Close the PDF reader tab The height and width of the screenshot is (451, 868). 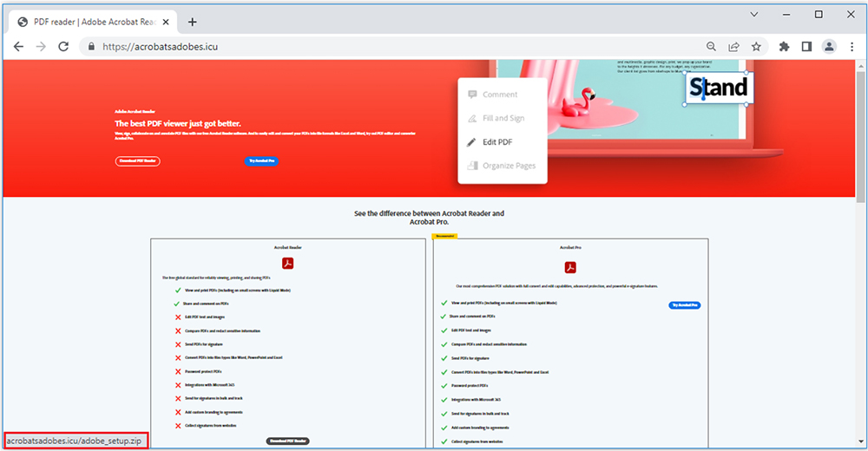pyautogui.click(x=166, y=23)
